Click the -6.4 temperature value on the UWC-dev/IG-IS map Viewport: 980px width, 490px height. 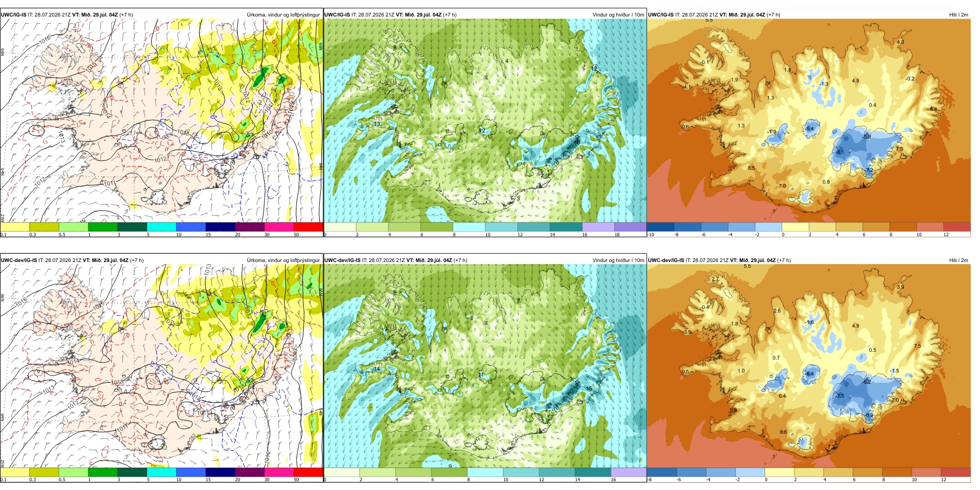[x=810, y=374]
